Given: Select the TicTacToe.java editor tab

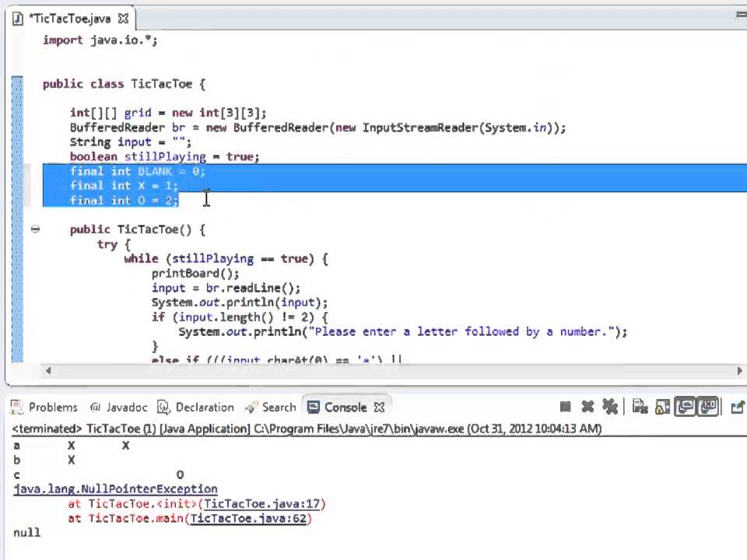Looking at the screenshot, I should click(70, 19).
